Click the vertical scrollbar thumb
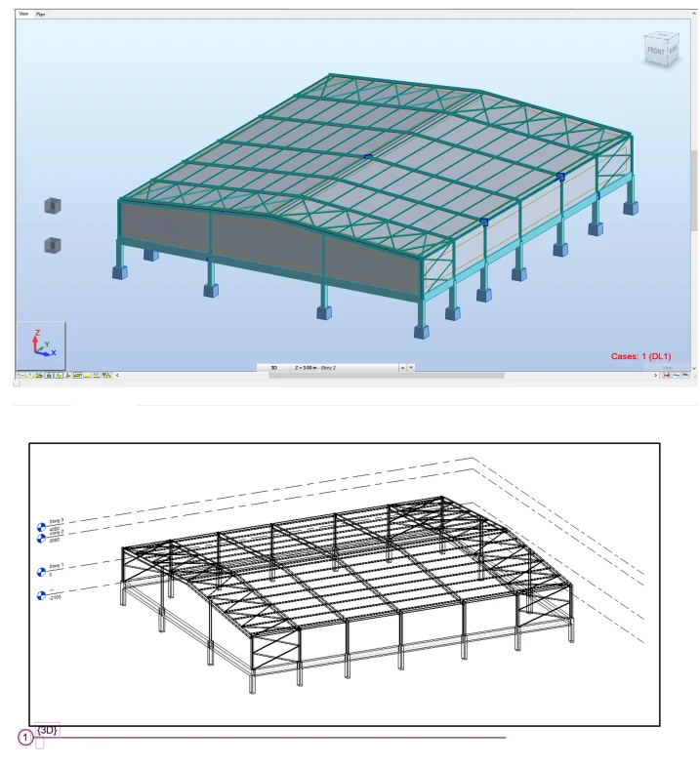700x768 pixels. (x=694, y=190)
